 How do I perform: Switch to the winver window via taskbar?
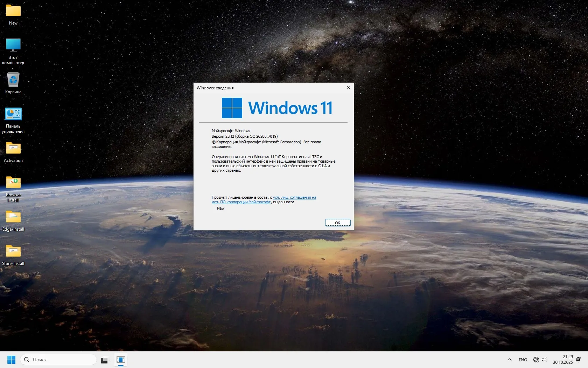click(121, 360)
